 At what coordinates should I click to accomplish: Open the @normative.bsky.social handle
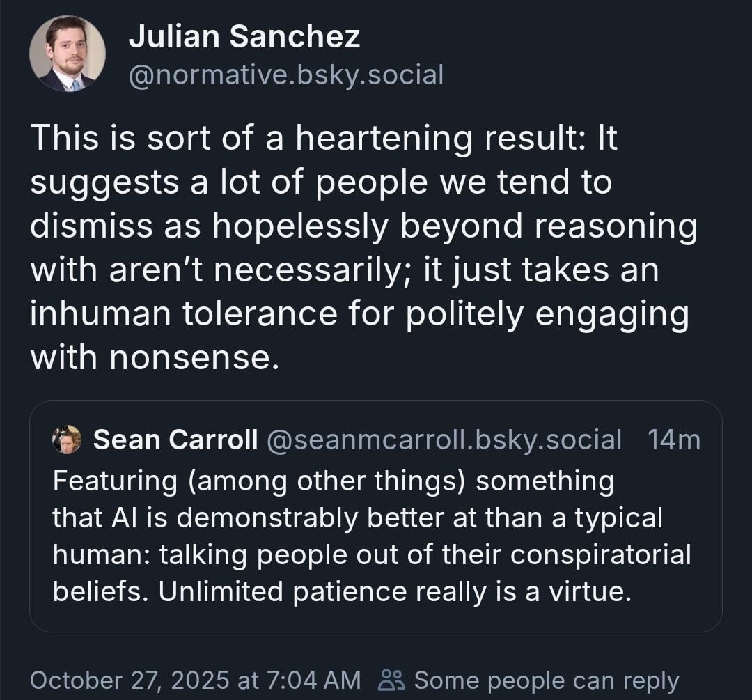[285, 75]
